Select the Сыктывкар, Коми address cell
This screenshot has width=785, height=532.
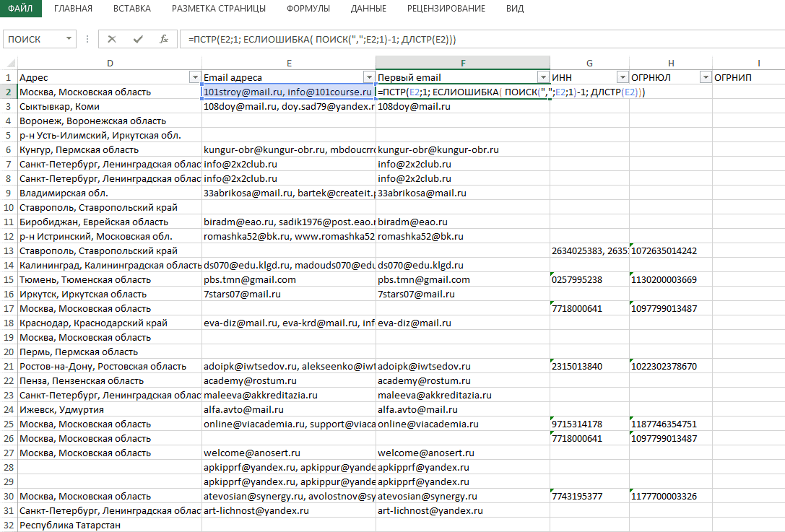110,107
